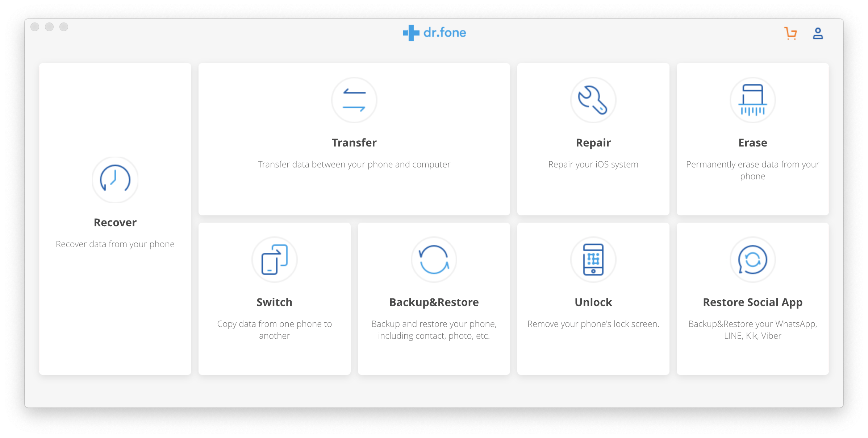868x438 pixels.
Task: Click 'Copy data from one phone to another'
Action: click(x=275, y=330)
